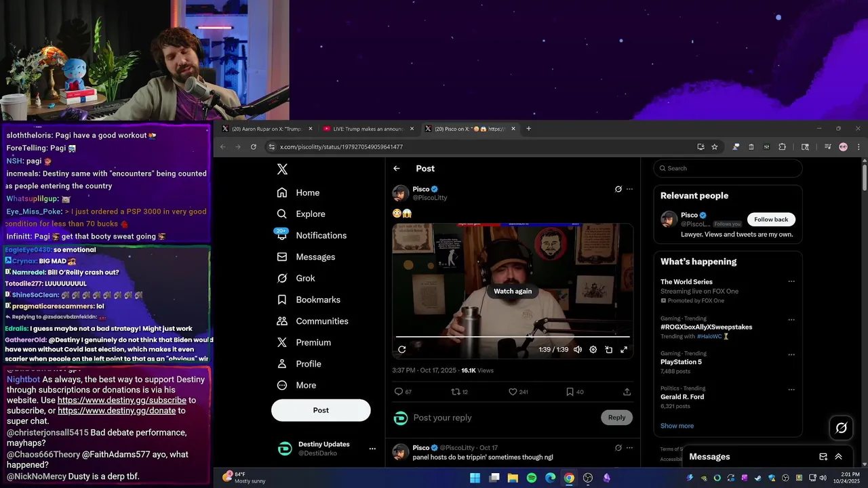Image resolution: width=868 pixels, height=488 pixels.
Task: Click the Grok icon on Pisco's main post
Action: click(x=618, y=189)
